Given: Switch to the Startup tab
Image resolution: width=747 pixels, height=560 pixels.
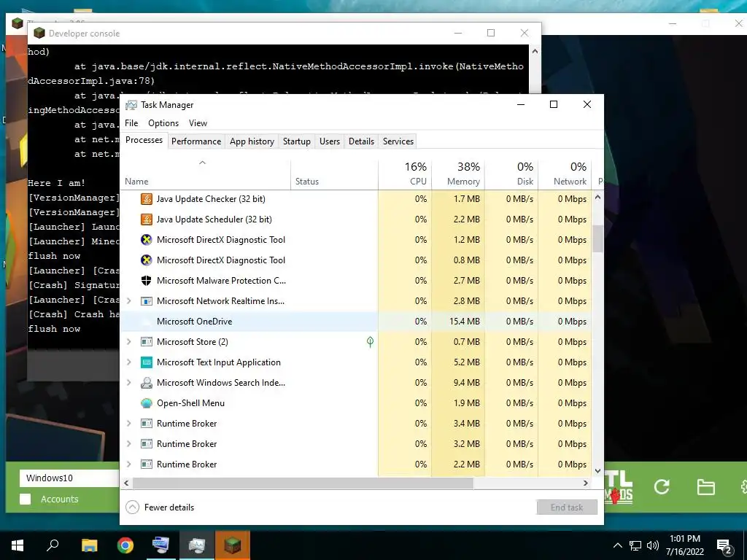Looking at the screenshot, I should 296,141.
